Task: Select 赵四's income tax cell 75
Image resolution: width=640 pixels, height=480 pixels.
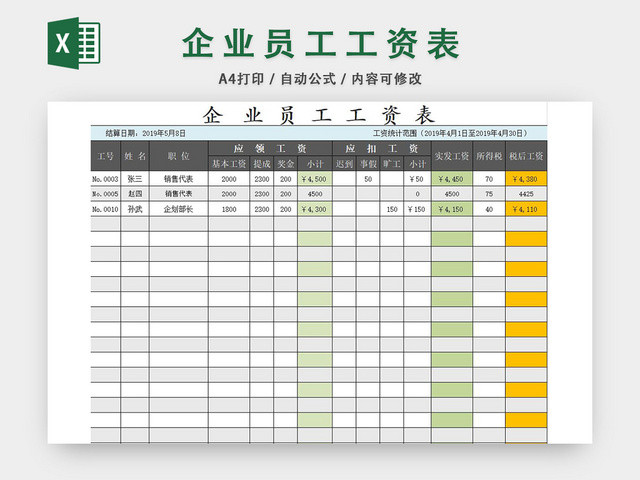Action: pos(489,194)
